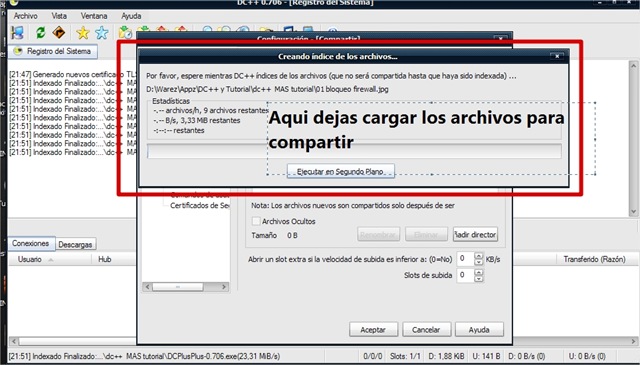Screen dimensions: 640x365
Task: Click the orange Follow Redirect icon
Action: tap(59, 32)
